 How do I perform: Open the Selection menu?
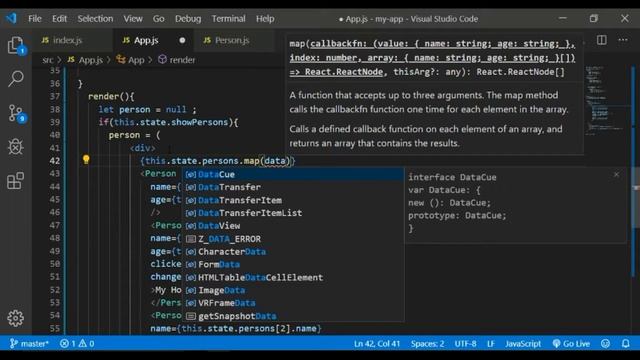point(95,19)
